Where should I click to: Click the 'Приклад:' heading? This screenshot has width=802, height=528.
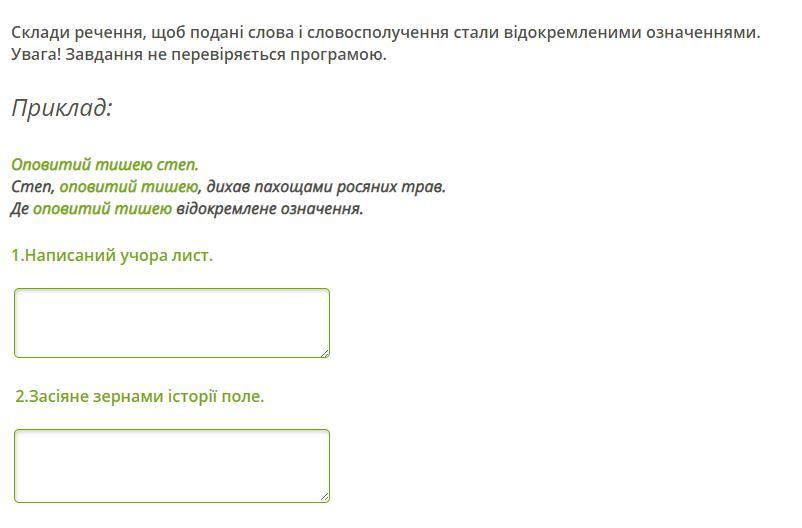(62, 108)
